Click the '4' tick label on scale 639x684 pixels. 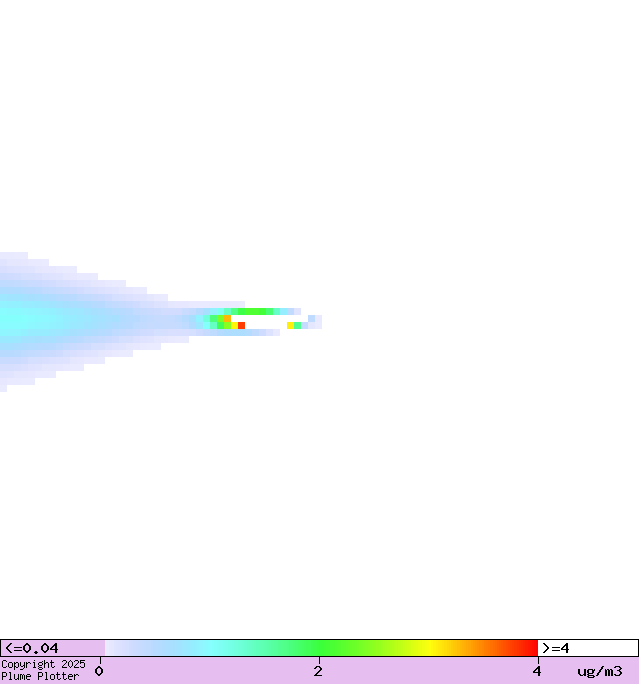pos(537,671)
